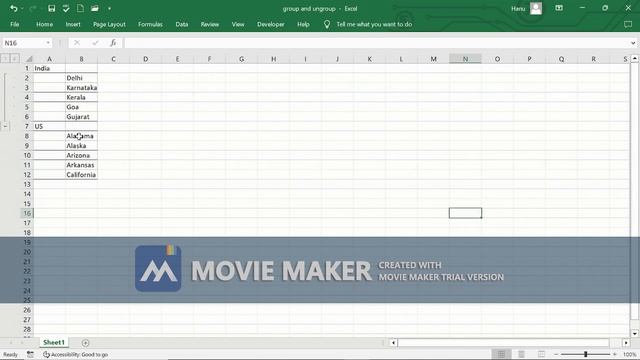Select column B header
The width and height of the screenshot is (640, 360).
(x=81, y=59)
